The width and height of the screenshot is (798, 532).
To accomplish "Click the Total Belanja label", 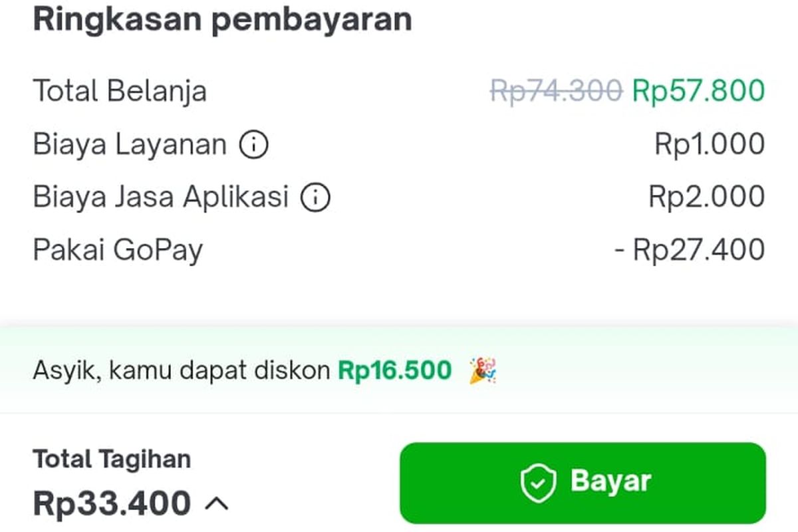I will pos(120,91).
